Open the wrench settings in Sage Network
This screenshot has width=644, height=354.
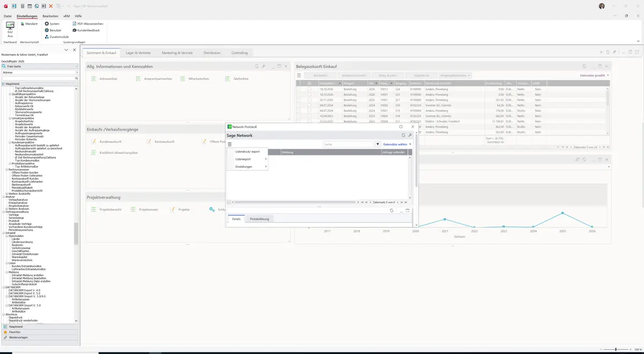pyautogui.click(x=410, y=135)
